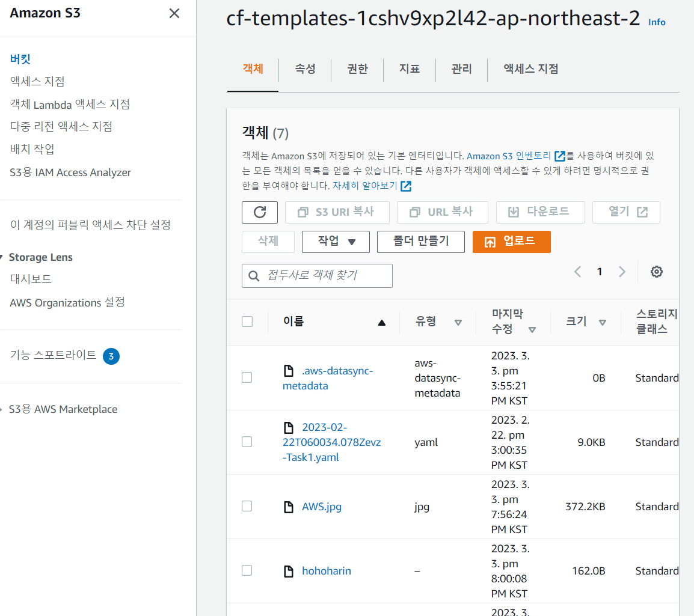Viewport: 694px width, 616px height.
Task: Click the 372.2KB size cell
Action: click(x=585, y=507)
